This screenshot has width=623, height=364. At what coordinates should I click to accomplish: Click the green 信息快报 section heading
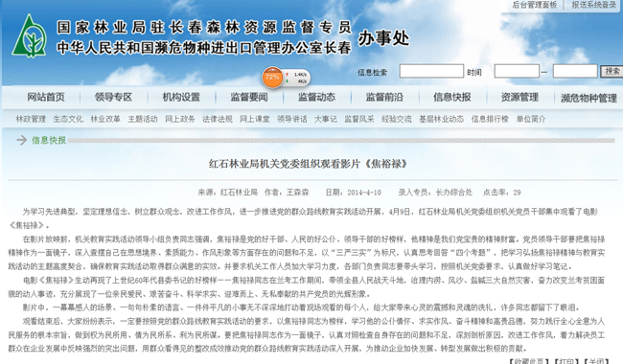pyautogui.click(x=49, y=140)
